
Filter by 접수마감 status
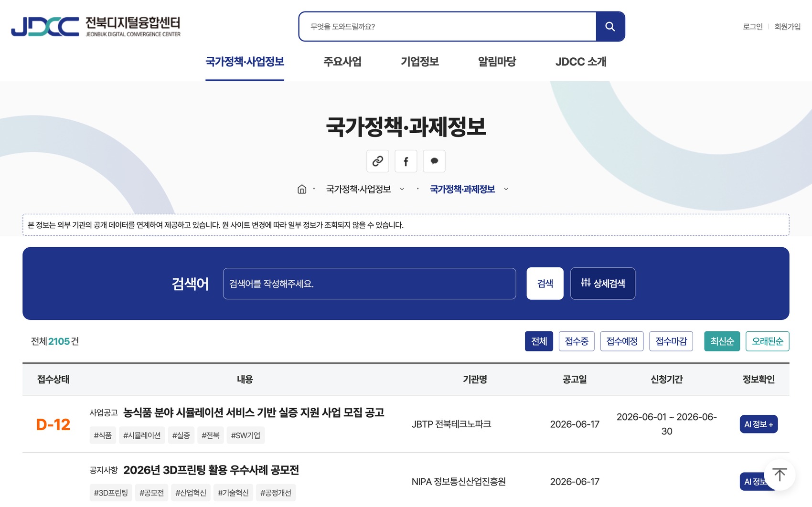click(x=671, y=341)
